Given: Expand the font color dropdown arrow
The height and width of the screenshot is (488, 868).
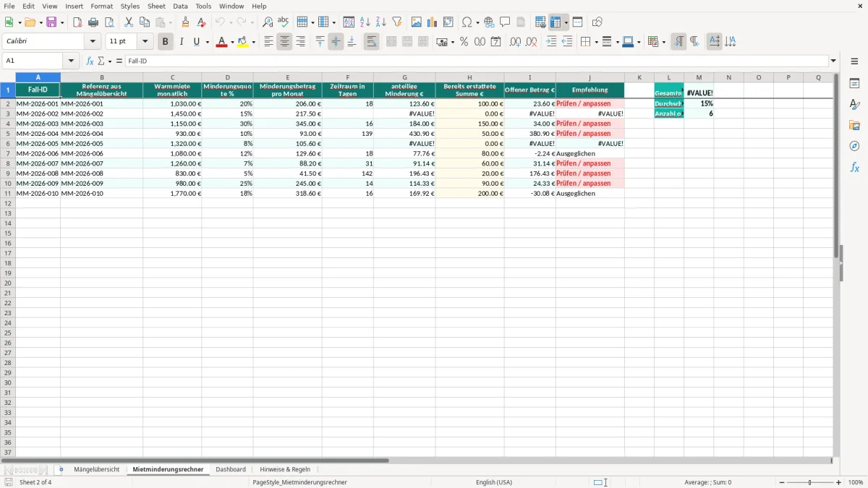Looking at the screenshot, I should (x=232, y=42).
